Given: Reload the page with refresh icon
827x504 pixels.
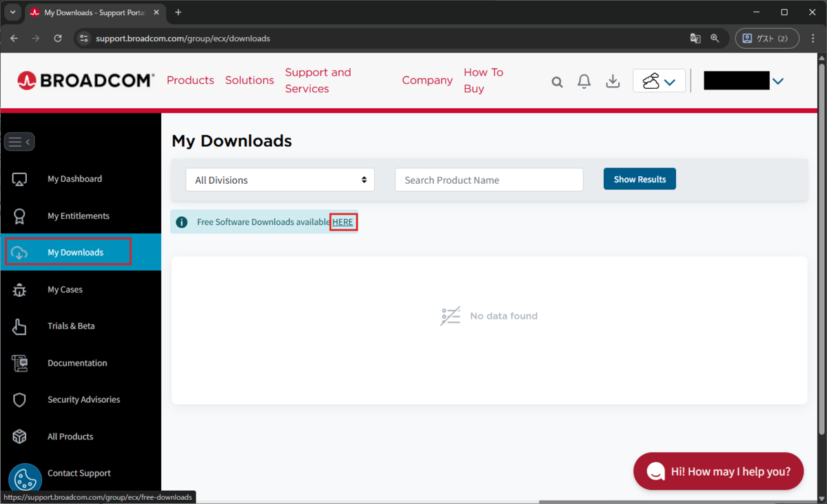Looking at the screenshot, I should point(58,39).
